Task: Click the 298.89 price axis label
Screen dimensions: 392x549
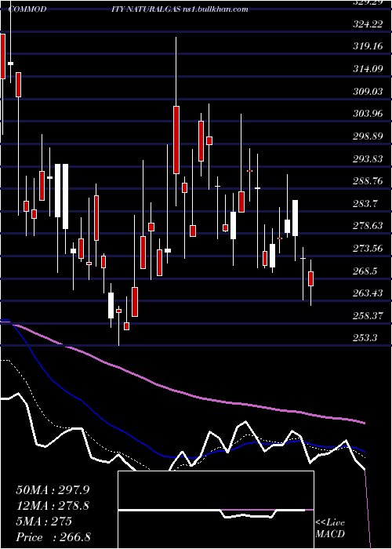Action: pyautogui.click(x=367, y=136)
